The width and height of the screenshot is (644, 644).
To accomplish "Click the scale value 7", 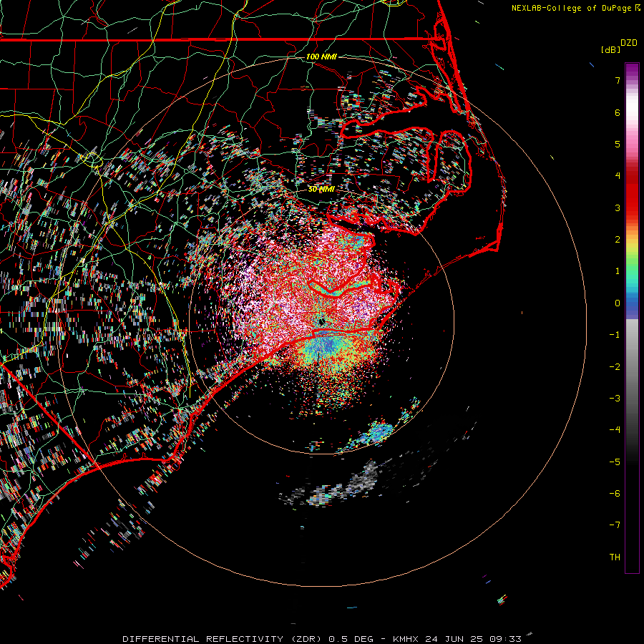I will [618, 80].
